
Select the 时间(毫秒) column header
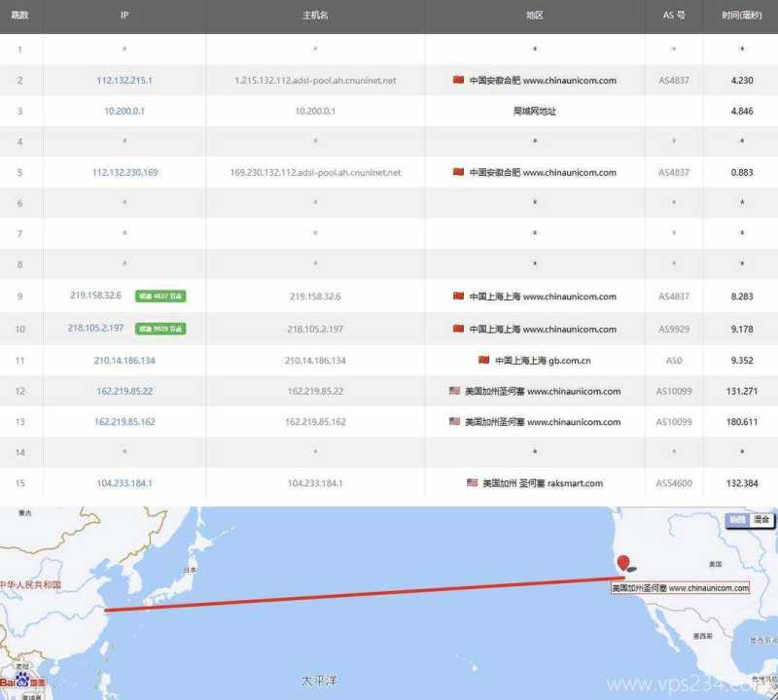pos(741,15)
